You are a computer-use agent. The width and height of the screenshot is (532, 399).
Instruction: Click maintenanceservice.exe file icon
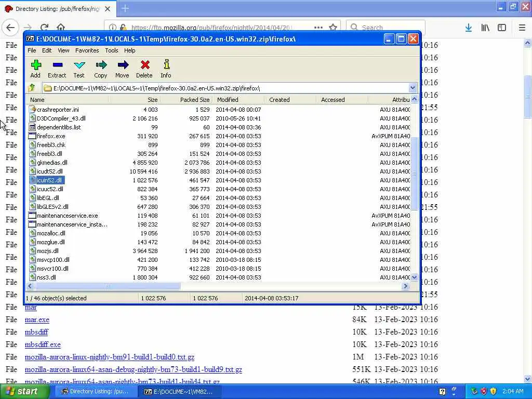tap(32, 216)
